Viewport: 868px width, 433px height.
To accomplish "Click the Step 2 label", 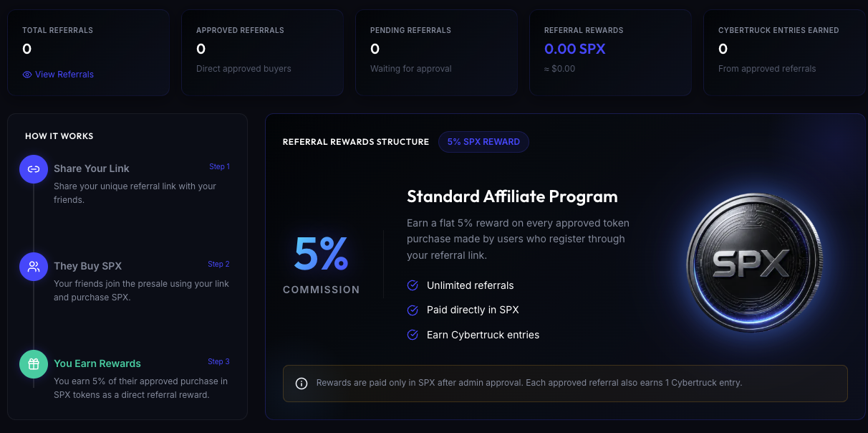I will (219, 264).
